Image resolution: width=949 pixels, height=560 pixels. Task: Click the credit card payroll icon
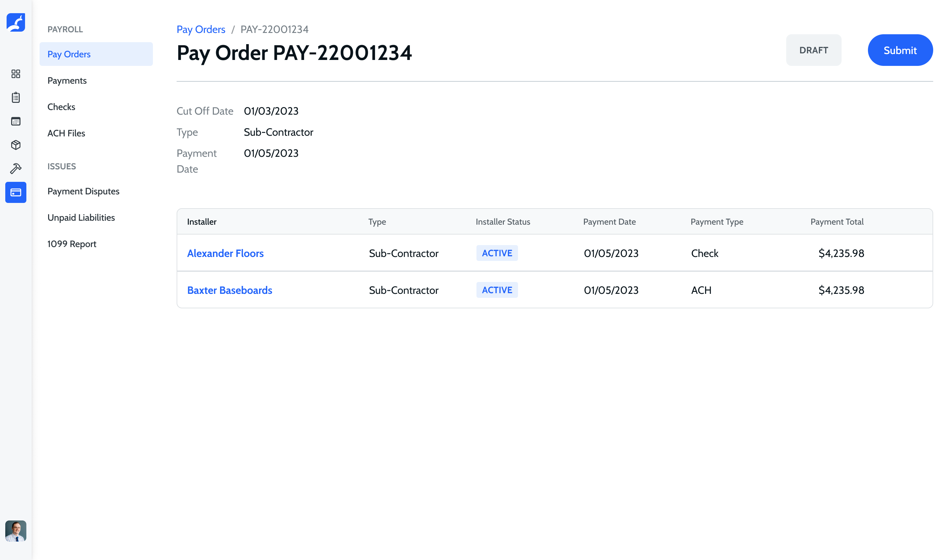tap(15, 192)
